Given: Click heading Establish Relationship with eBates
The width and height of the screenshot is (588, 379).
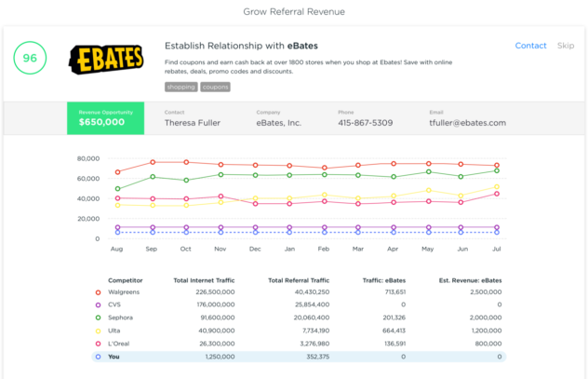Looking at the screenshot, I should (x=241, y=46).
